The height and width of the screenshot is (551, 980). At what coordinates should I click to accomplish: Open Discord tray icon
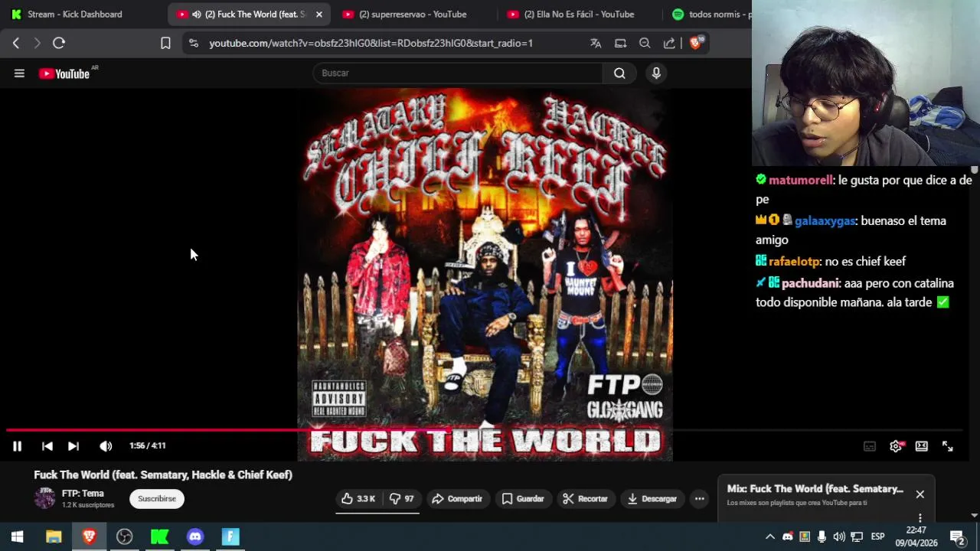point(787,537)
